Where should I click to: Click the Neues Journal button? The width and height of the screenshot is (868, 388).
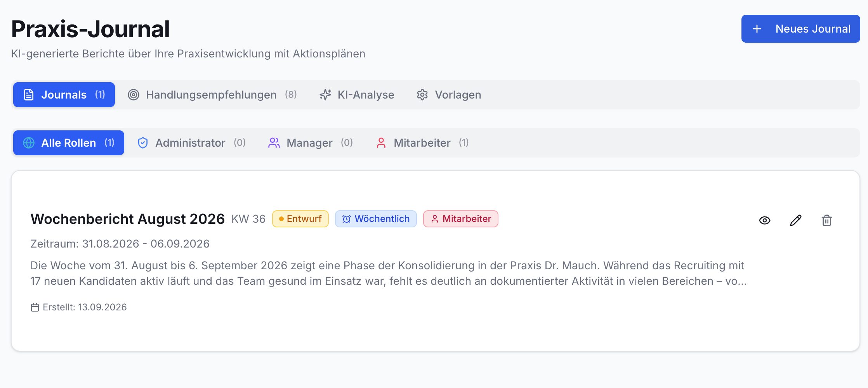pyautogui.click(x=800, y=29)
